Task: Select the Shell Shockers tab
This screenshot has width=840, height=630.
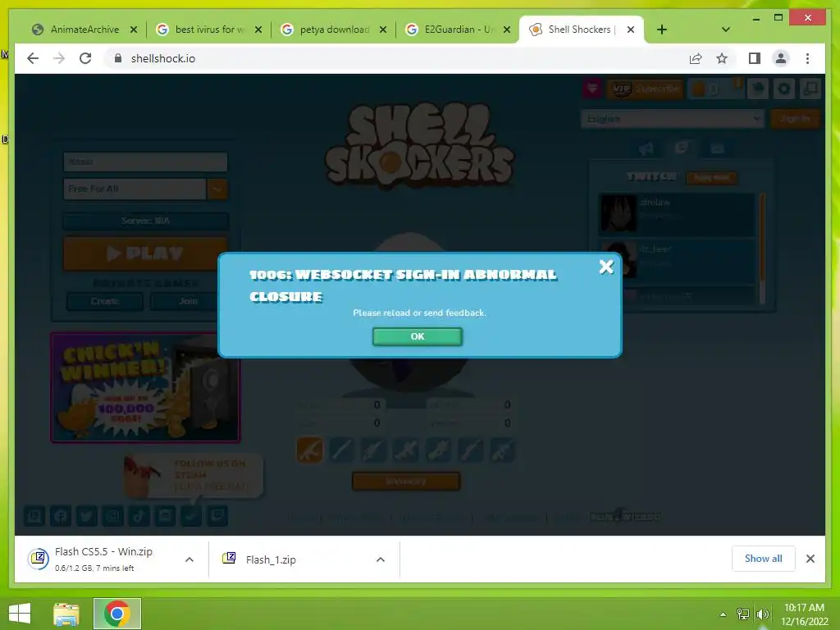Action: click(x=582, y=30)
